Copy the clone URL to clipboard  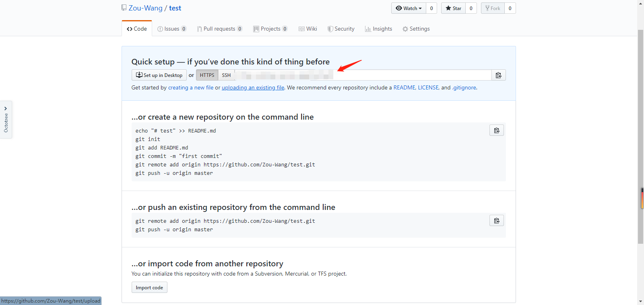click(x=499, y=75)
